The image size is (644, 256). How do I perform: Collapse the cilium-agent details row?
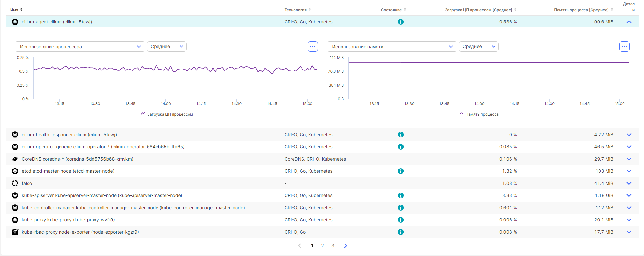(629, 22)
